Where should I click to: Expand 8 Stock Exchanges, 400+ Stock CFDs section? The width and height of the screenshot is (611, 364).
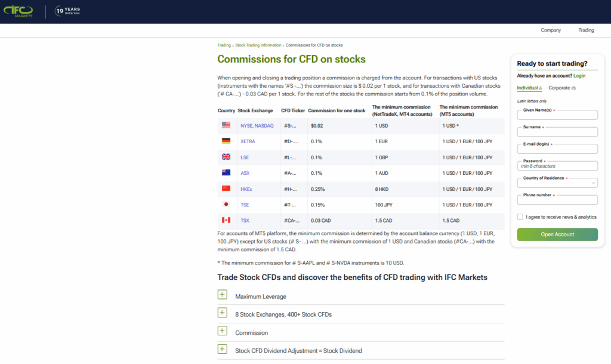click(x=222, y=313)
